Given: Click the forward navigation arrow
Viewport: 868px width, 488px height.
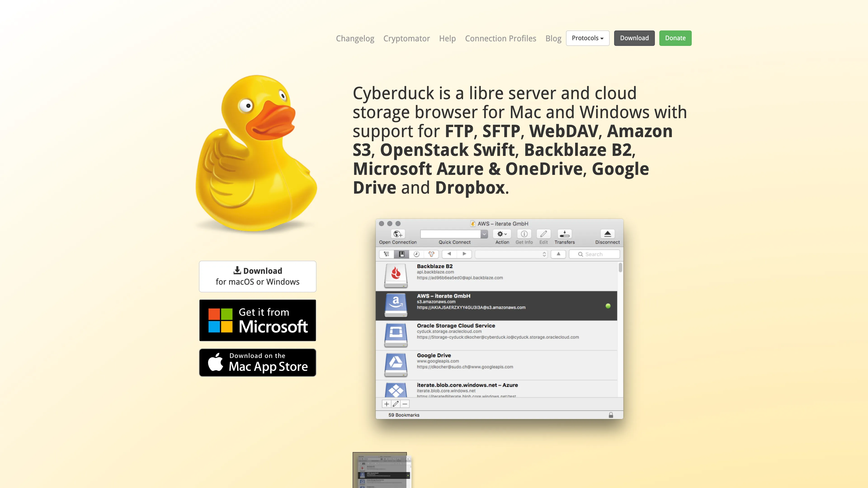Looking at the screenshot, I should tap(464, 254).
